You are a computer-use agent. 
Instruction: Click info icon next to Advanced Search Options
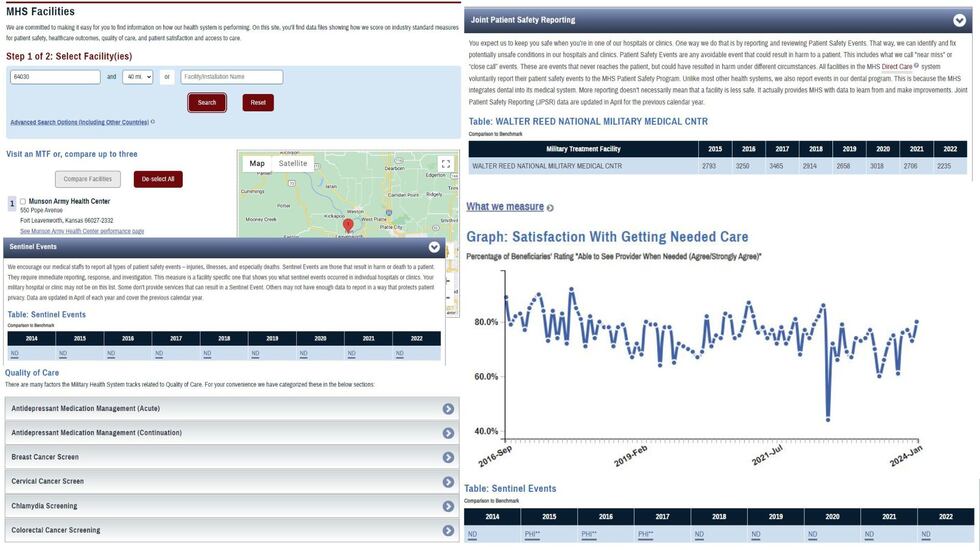coord(152,122)
